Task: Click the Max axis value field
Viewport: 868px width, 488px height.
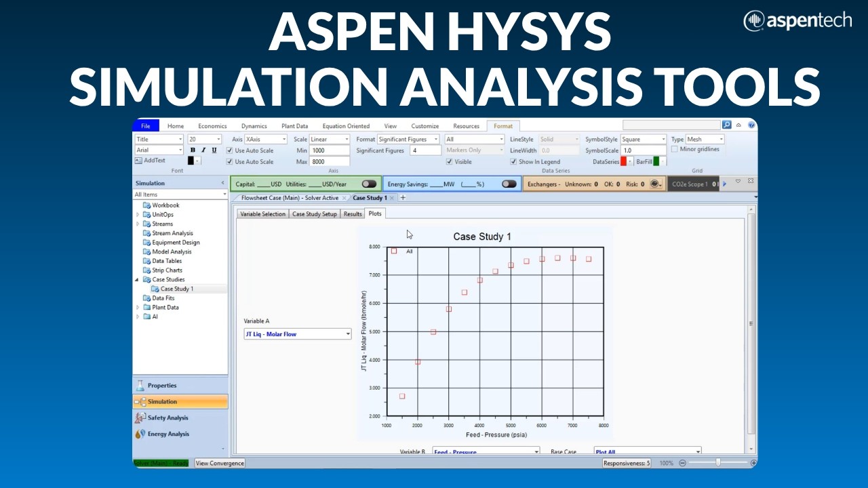Action: tap(330, 162)
